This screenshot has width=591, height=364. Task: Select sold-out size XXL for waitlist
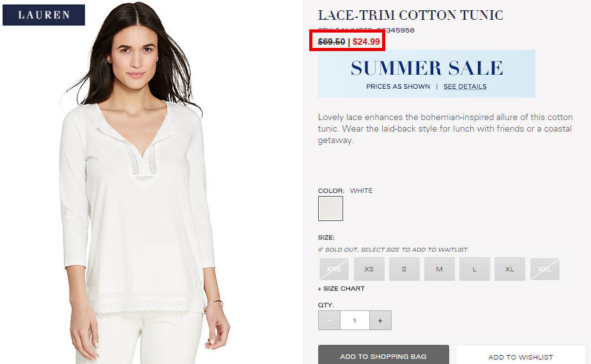pyautogui.click(x=544, y=269)
